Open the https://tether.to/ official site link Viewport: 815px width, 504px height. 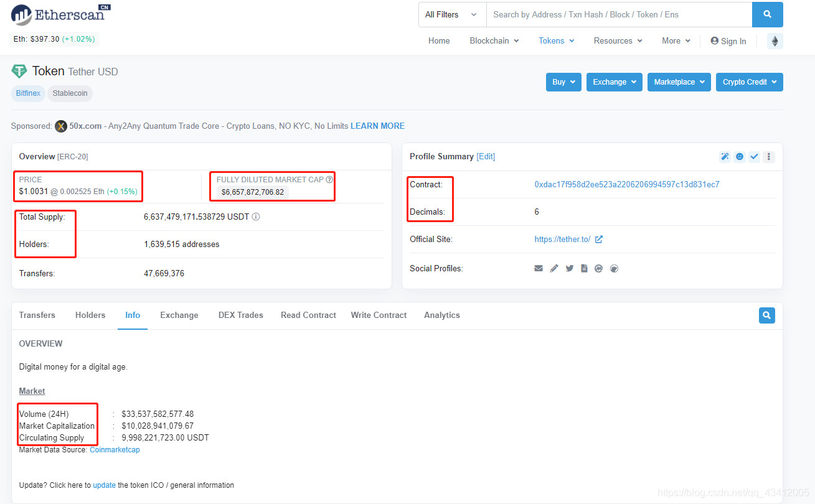562,240
